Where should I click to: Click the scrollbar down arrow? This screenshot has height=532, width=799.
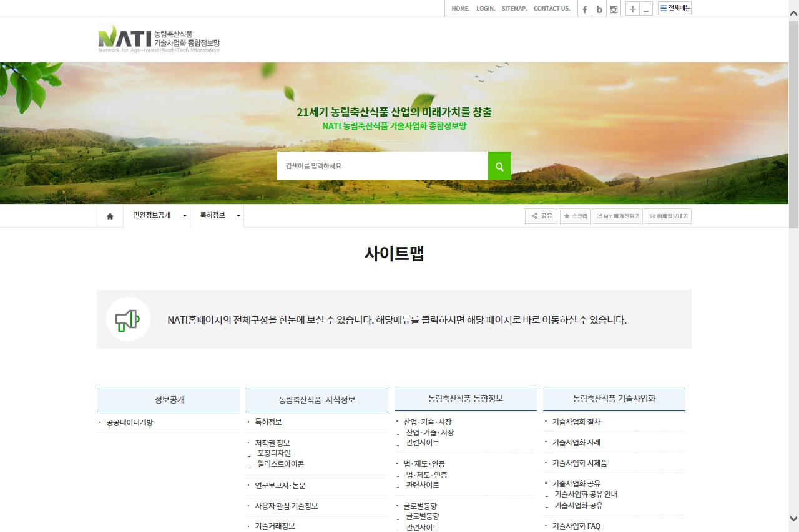click(x=793, y=518)
